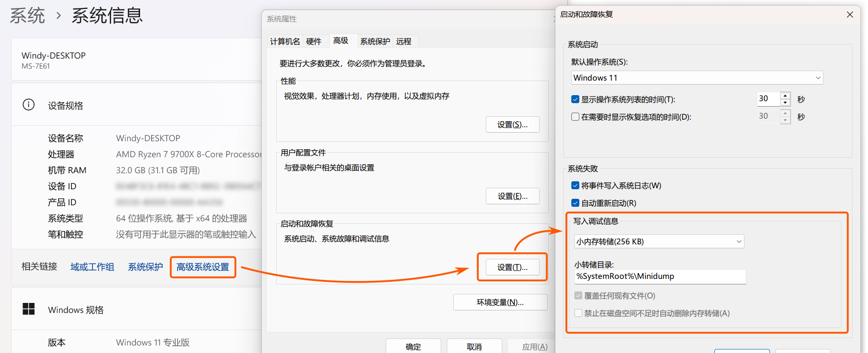Click 取消 in 系统属性 dialog
The width and height of the screenshot is (868, 353).
pos(474,346)
